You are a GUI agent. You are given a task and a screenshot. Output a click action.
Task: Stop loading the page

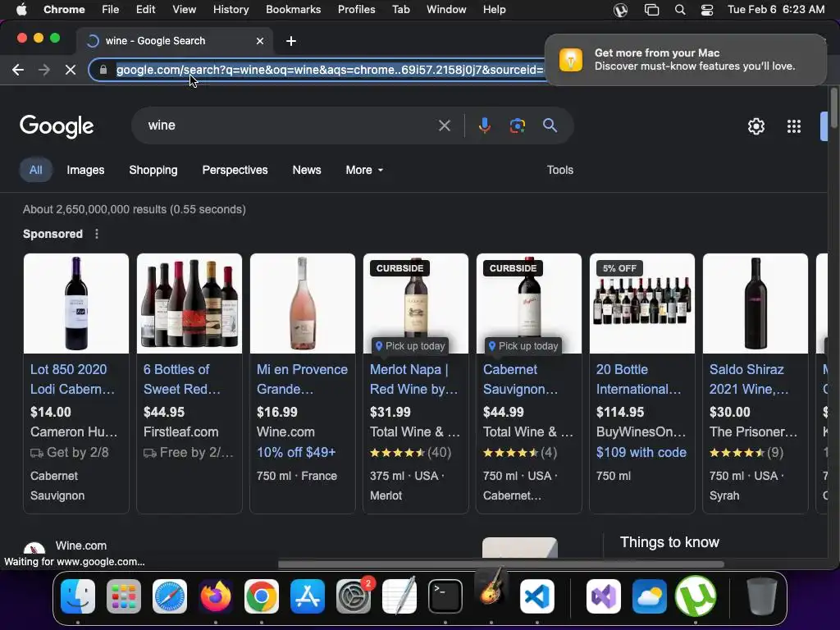(x=71, y=70)
